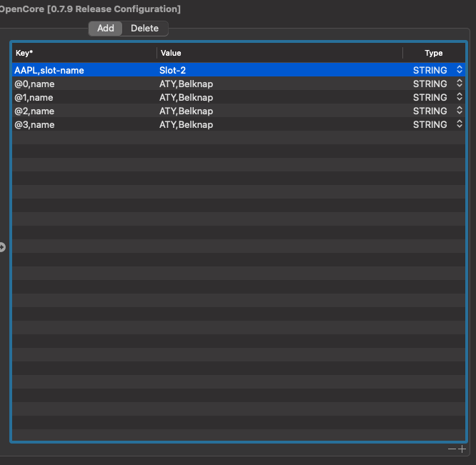Open type dropdown for @3,name row

pos(460,124)
